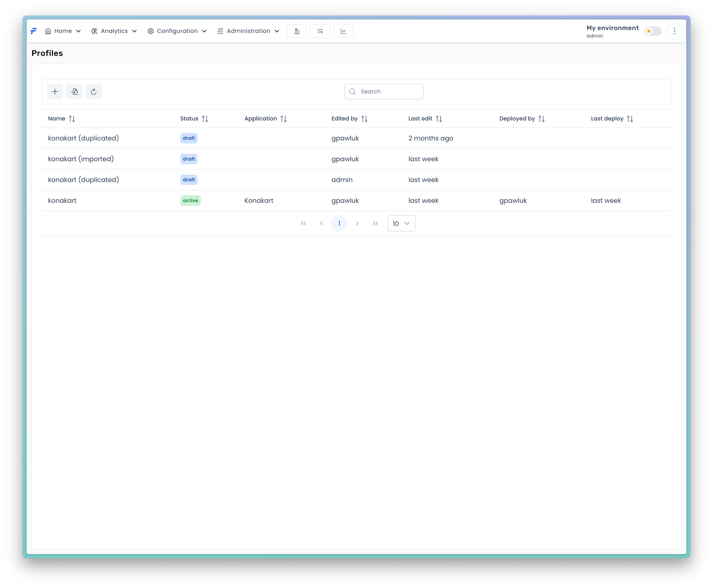The height and width of the screenshot is (588, 713).
Task: Click the import profile icon
Action: (x=74, y=92)
